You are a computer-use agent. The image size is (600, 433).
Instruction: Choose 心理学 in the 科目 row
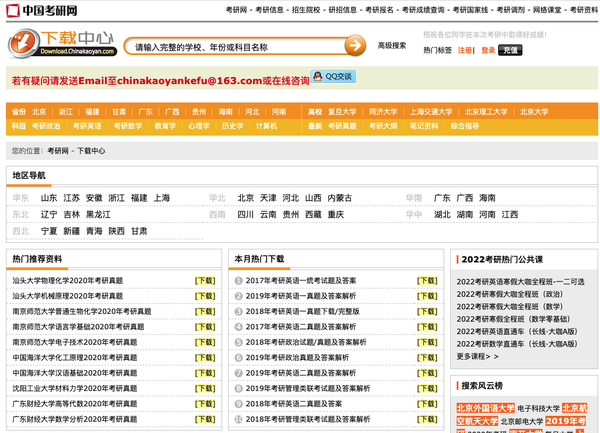(199, 126)
